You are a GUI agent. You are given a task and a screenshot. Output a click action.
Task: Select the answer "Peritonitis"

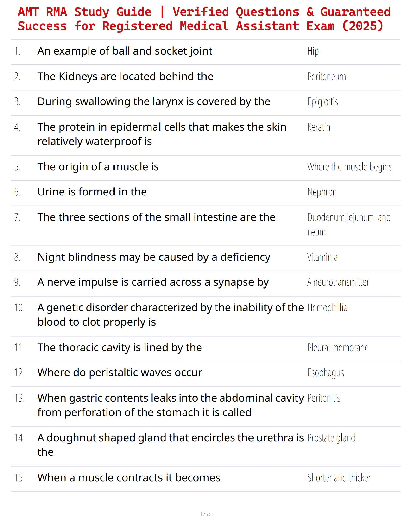tap(323, 398)
